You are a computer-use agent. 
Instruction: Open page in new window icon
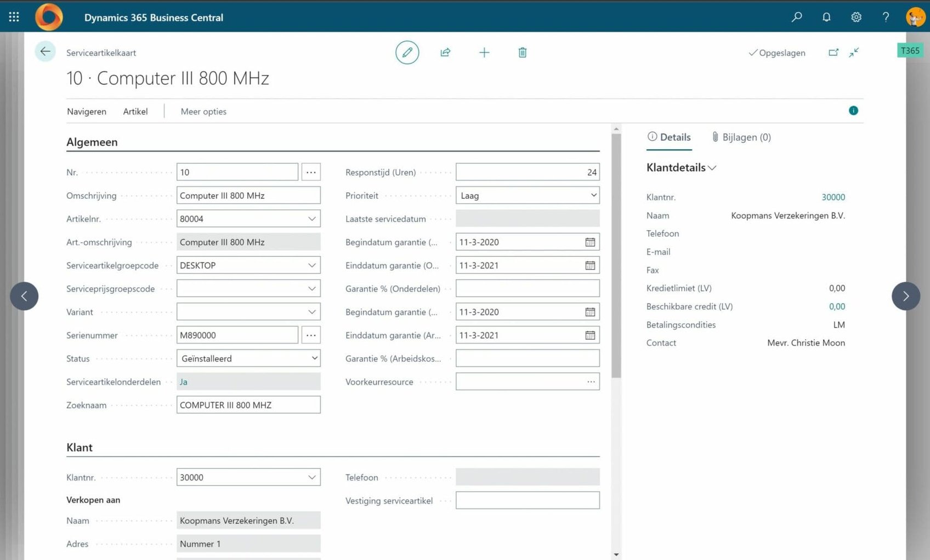(x=833, y=53)
